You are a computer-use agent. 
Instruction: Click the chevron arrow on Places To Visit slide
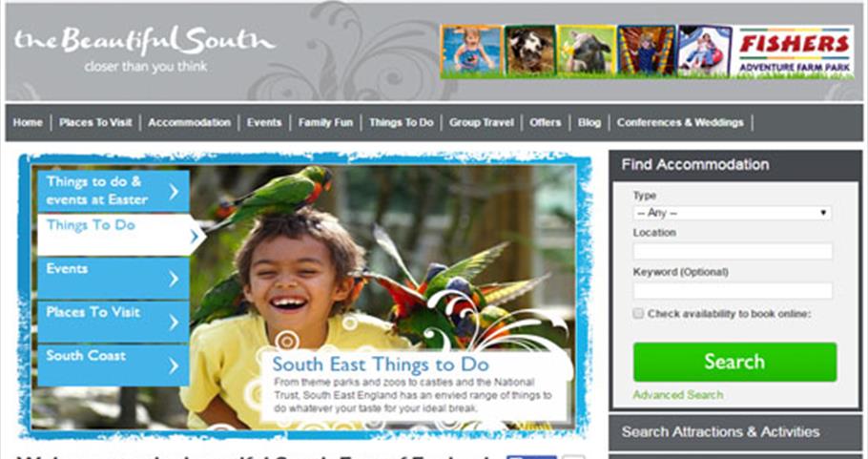174,323
